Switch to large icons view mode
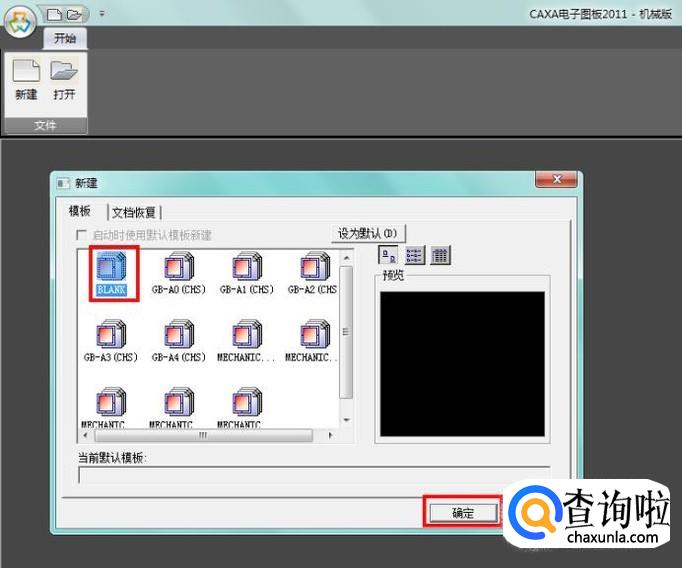682x568 pixels. [388, 255]
